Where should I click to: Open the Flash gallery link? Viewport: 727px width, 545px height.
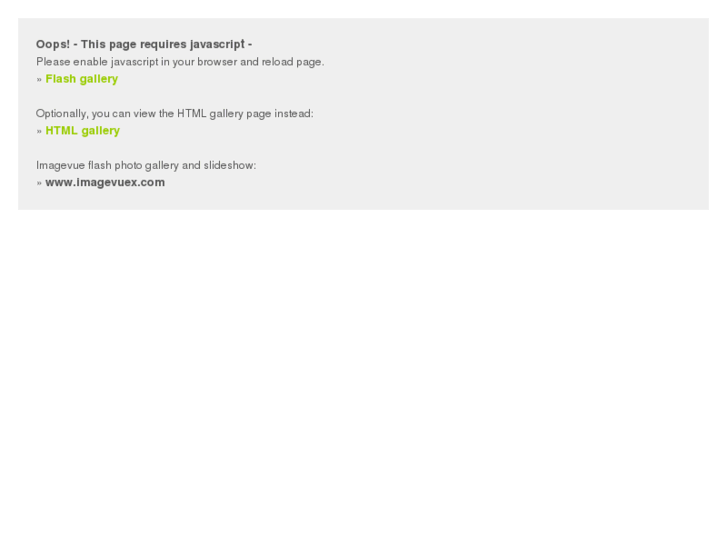[82, 79]
